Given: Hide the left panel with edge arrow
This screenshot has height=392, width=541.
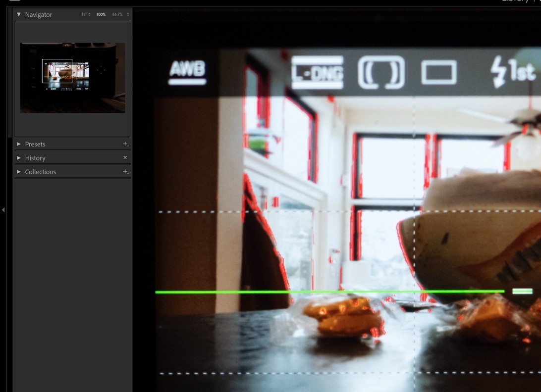Looking at the screenshot, I should pos(3,210).
